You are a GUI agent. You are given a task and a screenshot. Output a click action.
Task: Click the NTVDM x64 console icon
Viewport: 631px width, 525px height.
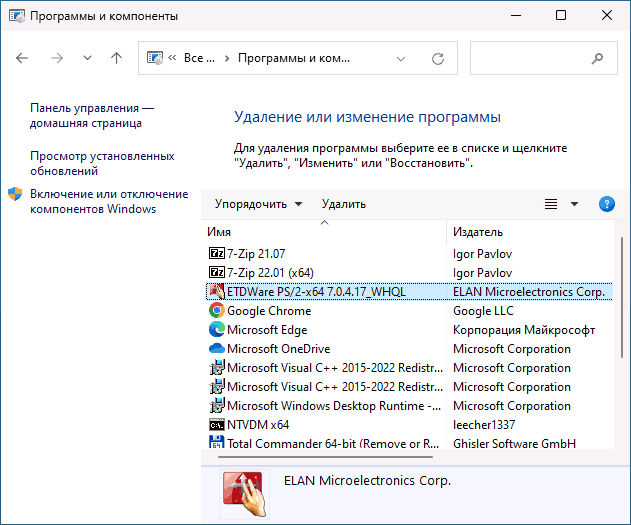pos(216,425)
